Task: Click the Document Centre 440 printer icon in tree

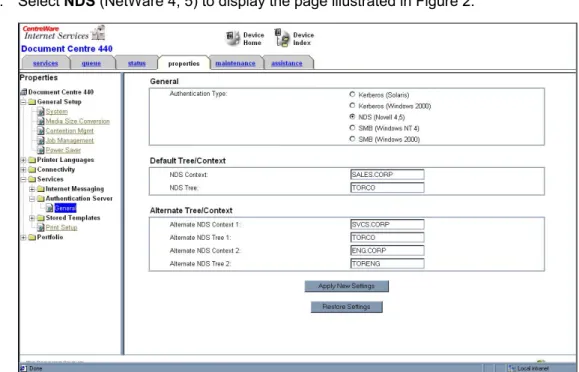Action: tap(24, 92)
